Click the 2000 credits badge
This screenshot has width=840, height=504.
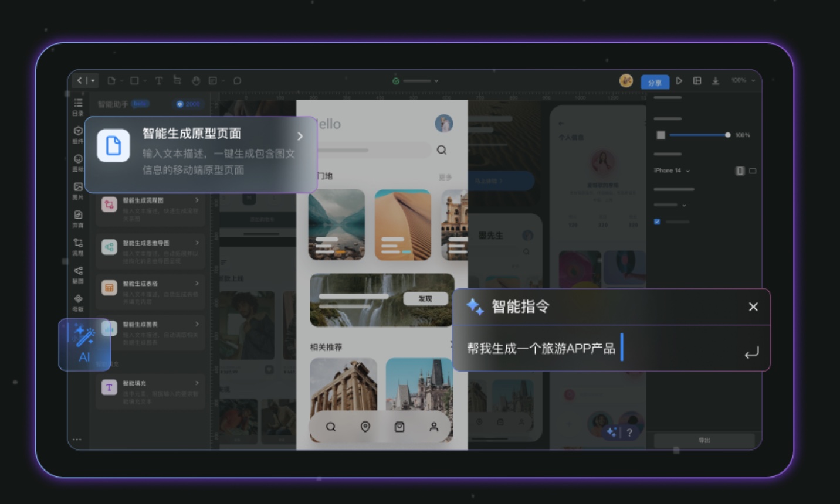point(188,104)
